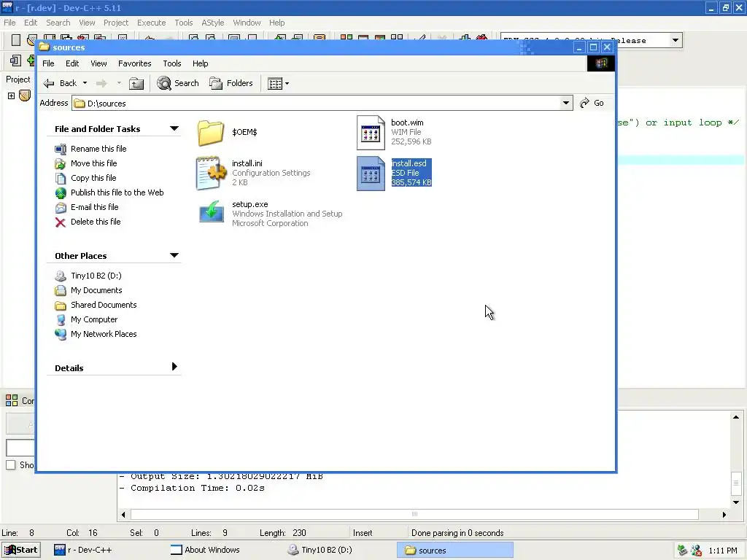Click Move this file
747x560 pixels.
(94, 163)
